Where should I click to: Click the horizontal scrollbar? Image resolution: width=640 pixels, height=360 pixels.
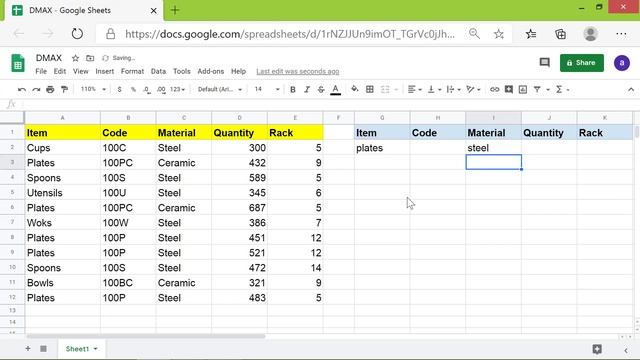click(146, 336)
